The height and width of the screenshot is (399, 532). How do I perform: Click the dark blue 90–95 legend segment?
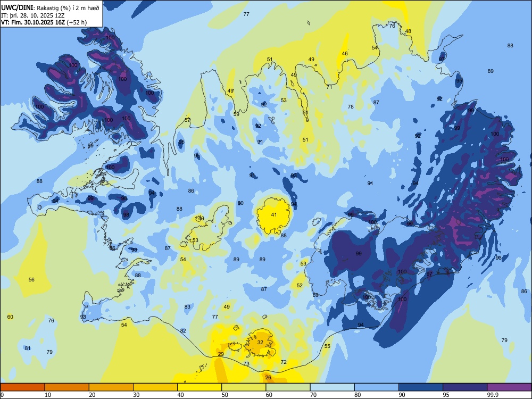[x=421, y=387]
